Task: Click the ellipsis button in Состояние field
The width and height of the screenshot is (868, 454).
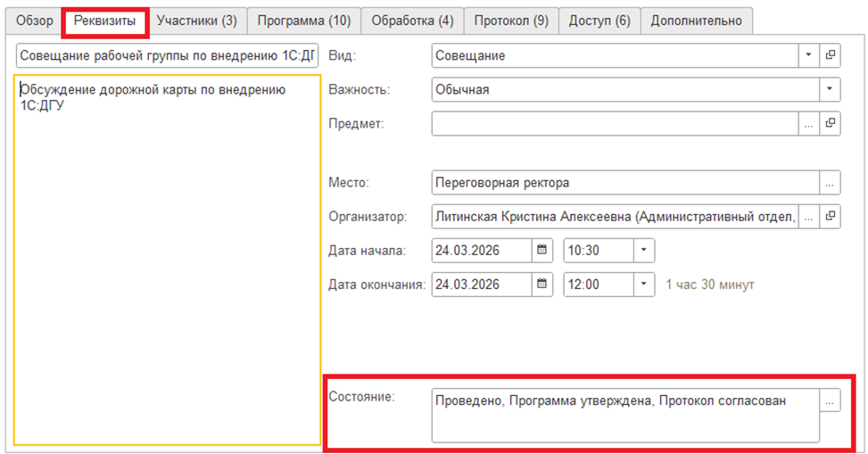Action: (830, 401)
